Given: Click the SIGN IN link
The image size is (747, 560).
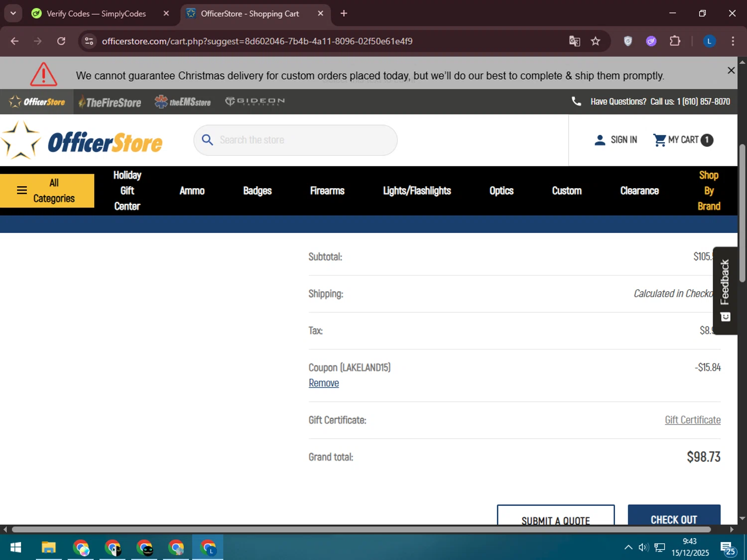Looking at the screenshot, I should 616,140.
